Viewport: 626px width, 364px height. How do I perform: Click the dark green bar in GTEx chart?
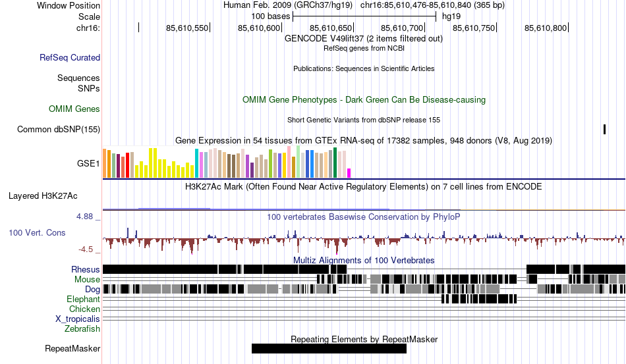[x=335, y=163]
